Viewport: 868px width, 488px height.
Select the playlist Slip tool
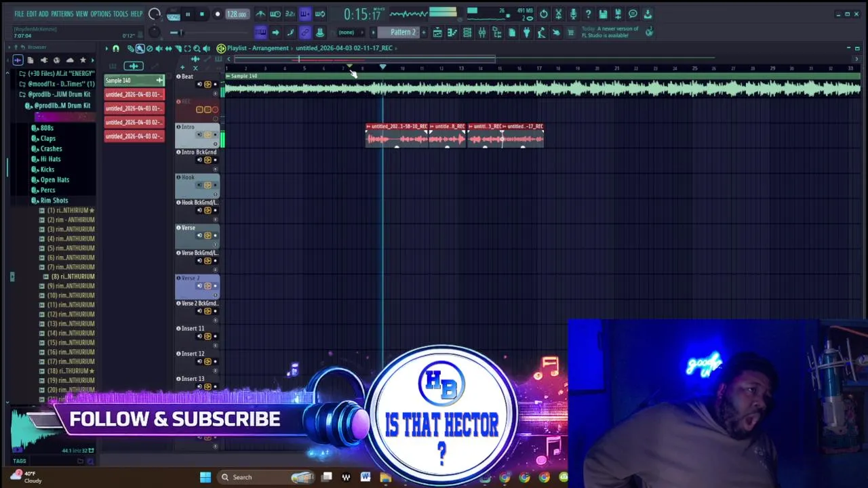[x=168, y=49]
